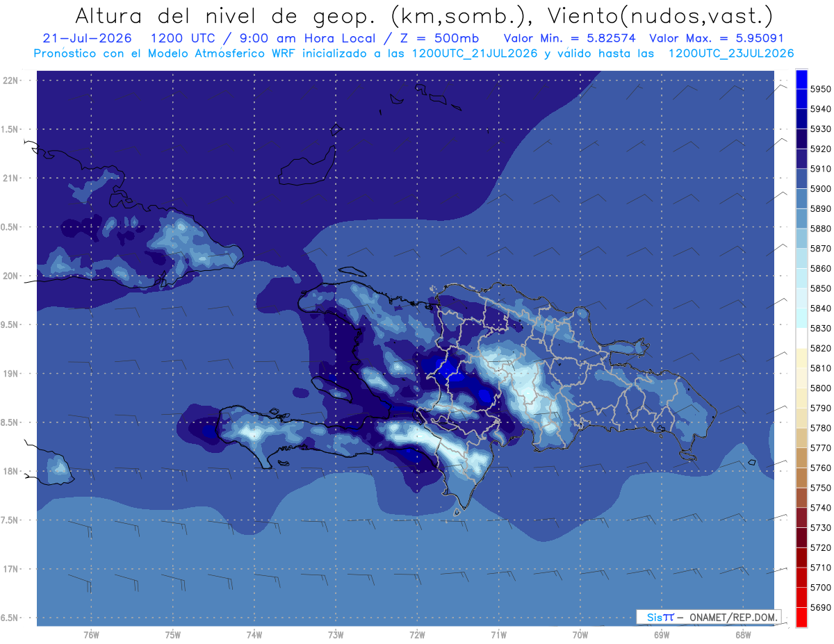Click the 74W longitude label
Screen dimensions: 834x644
pyautogui.click(x=254, y=635)
